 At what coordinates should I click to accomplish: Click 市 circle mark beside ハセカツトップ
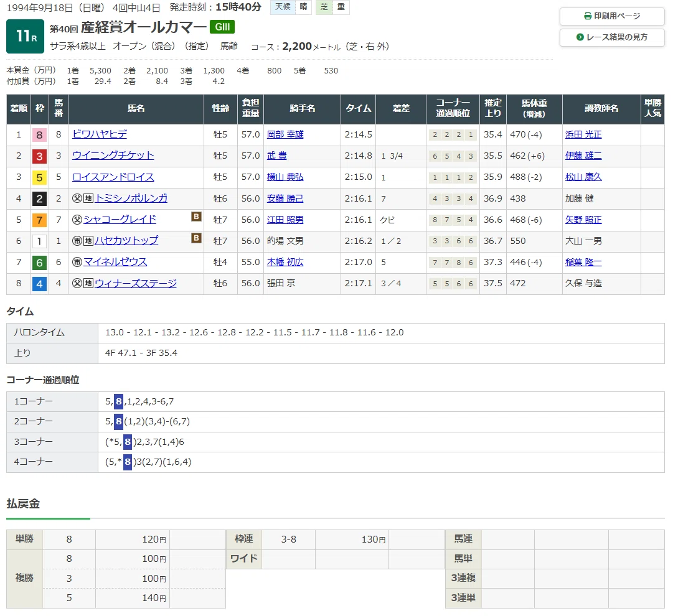point(77,241)
